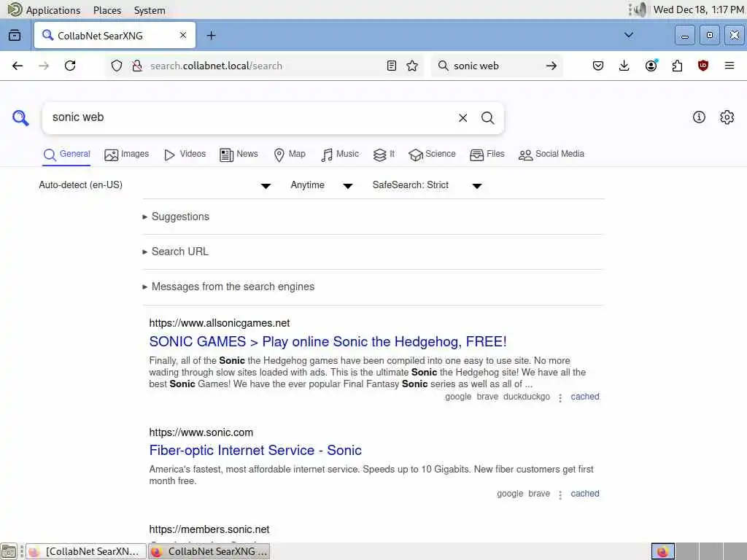
Task: Switch to second CollabNet SearXNG taskbar window
Action: coord(209,551)
